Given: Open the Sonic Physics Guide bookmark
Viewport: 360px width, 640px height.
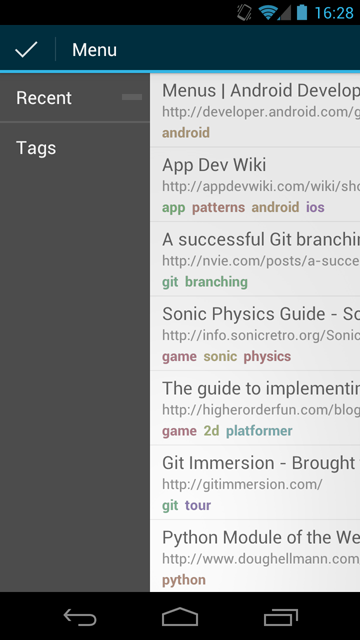Looking at the screenshot, I should pyautogui.click(x=255, y=333).
